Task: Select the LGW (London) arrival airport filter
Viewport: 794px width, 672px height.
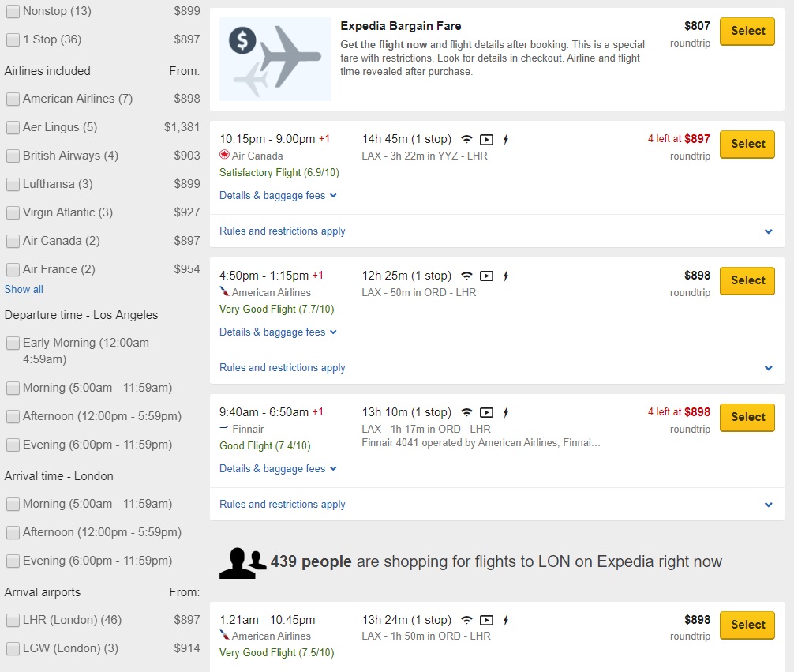Action: coord(13,648)
